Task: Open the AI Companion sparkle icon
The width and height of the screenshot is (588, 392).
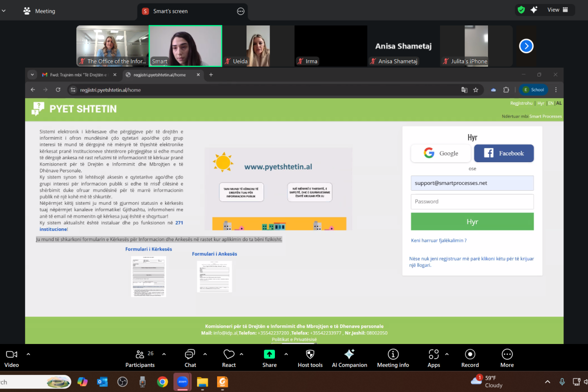Action: [x=349, y=354]
